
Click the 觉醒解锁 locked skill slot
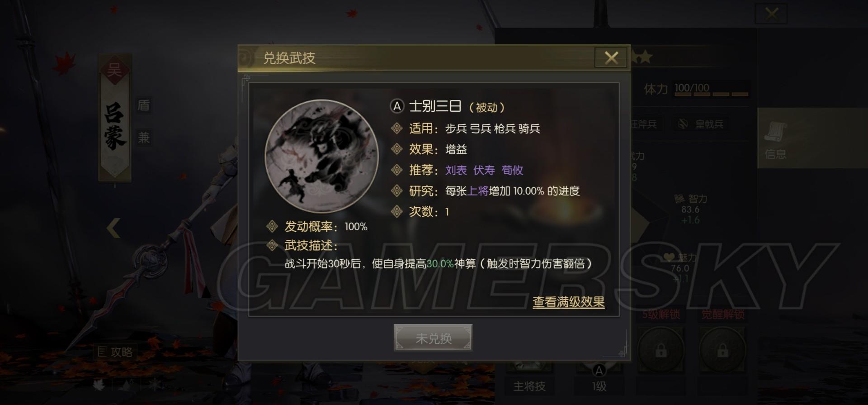(722, 349)
